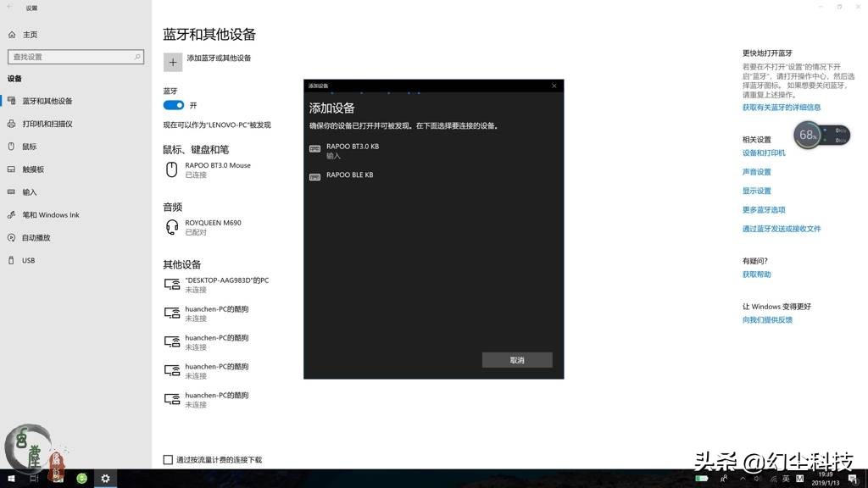Open Touchpad settings in the sidebar
Screen dimensions: 868x488
coord(32,169)
